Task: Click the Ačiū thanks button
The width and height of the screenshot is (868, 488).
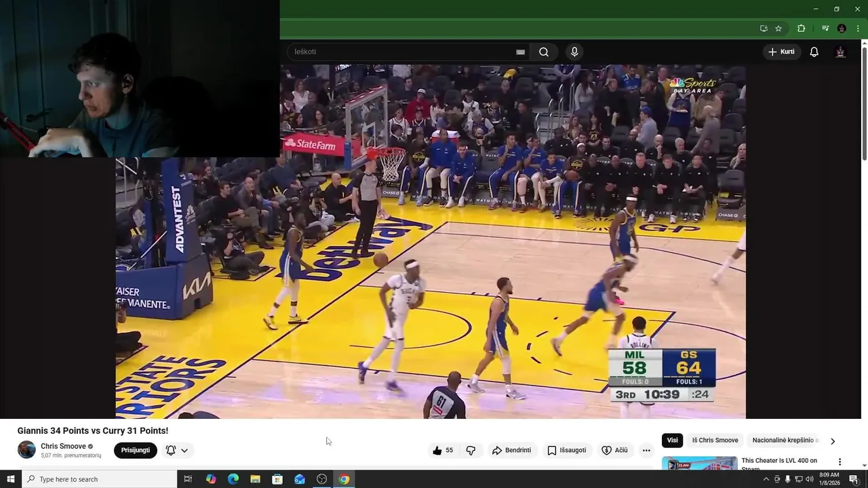Action: [x=615, y=450]
